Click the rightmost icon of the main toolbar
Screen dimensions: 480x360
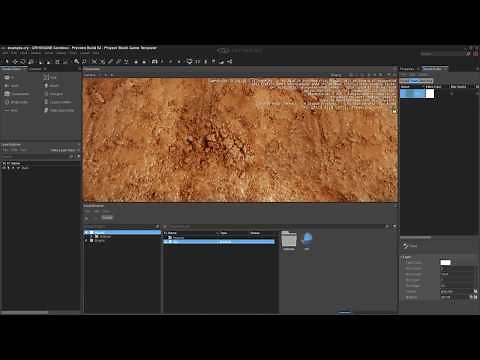[230, 61]
